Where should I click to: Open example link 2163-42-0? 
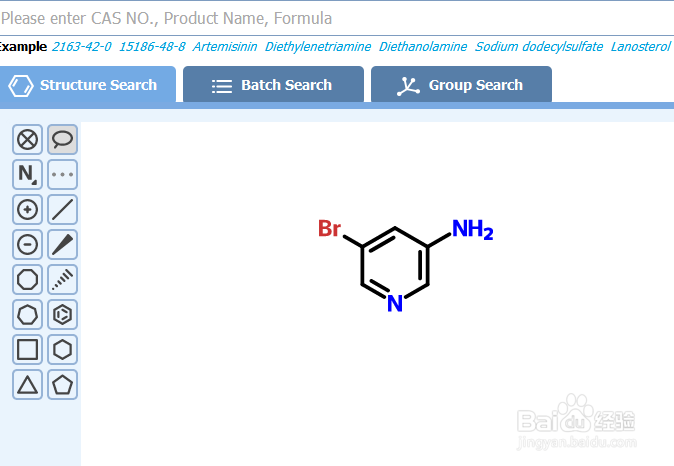pos(82,46)
